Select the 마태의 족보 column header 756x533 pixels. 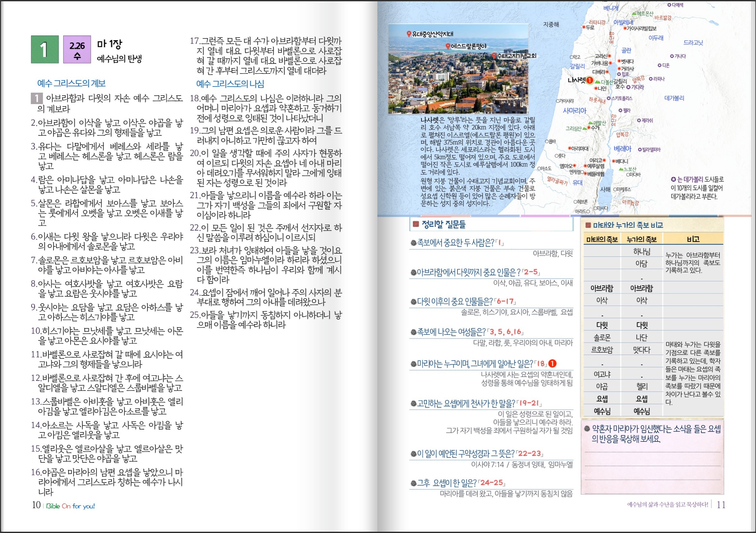[x=602, y=240]
